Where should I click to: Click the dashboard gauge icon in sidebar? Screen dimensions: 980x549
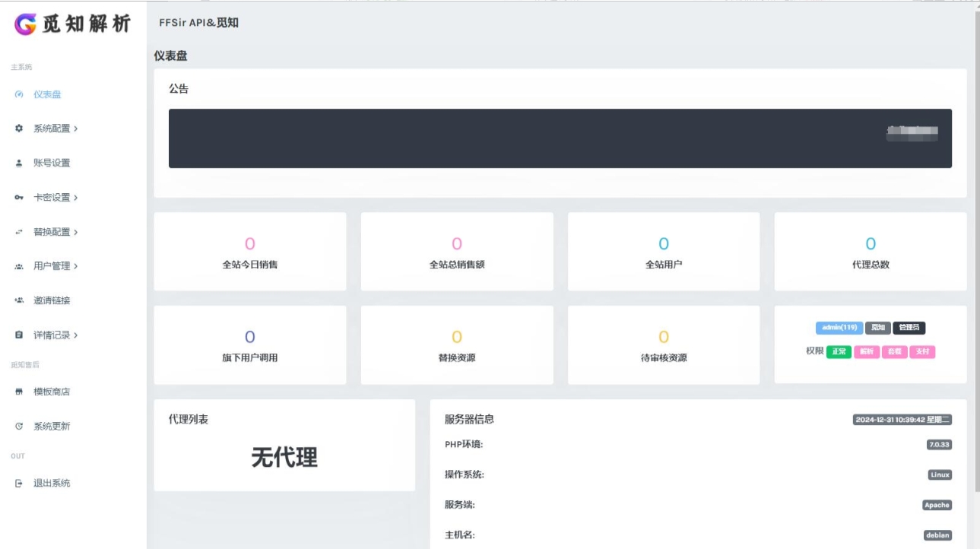point(19,95)
